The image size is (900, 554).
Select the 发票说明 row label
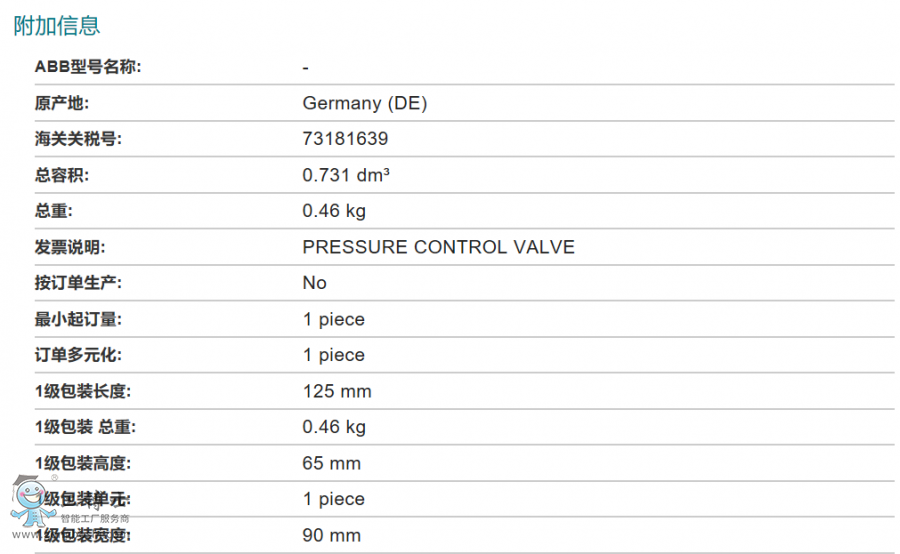69,247
